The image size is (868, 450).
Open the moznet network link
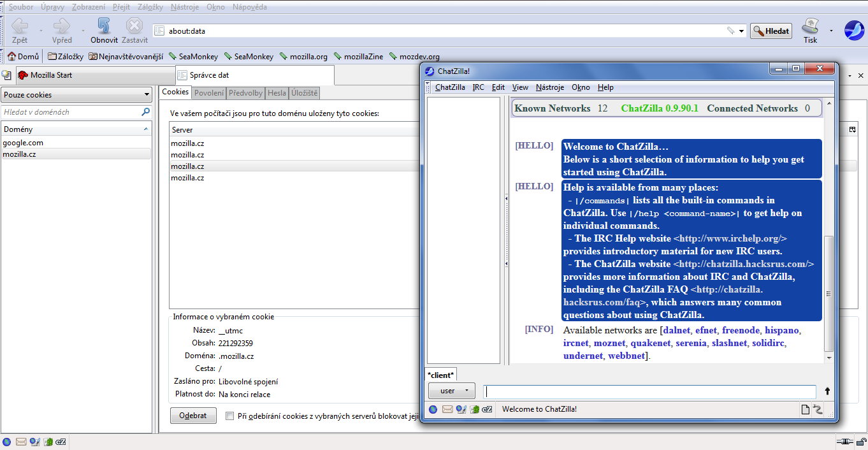tap(609, 343)
